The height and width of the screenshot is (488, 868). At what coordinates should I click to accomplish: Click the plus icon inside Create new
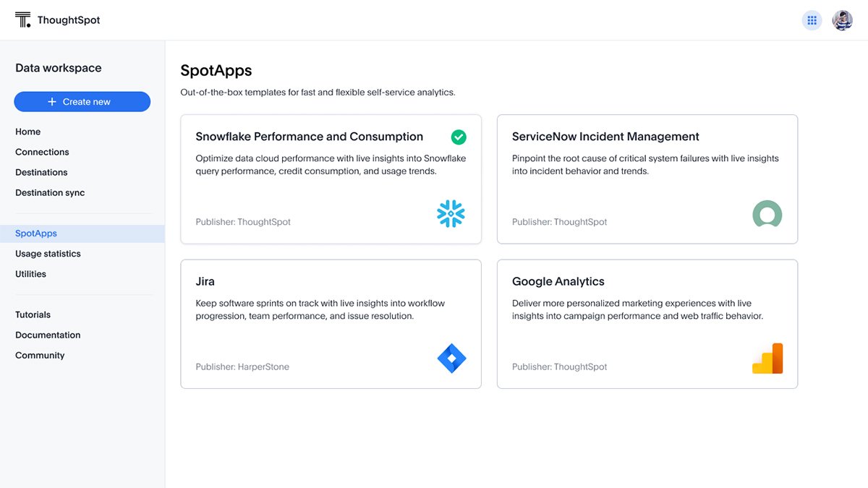point(52,101)
